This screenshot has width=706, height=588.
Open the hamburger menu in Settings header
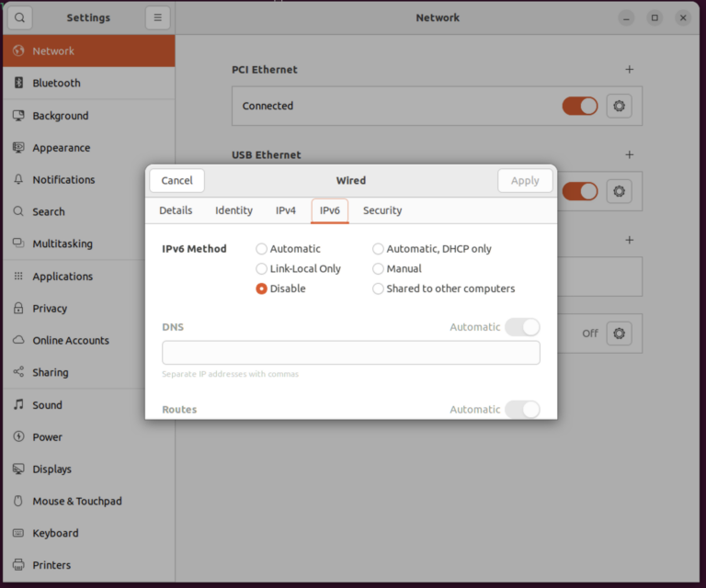click(157, 17)
